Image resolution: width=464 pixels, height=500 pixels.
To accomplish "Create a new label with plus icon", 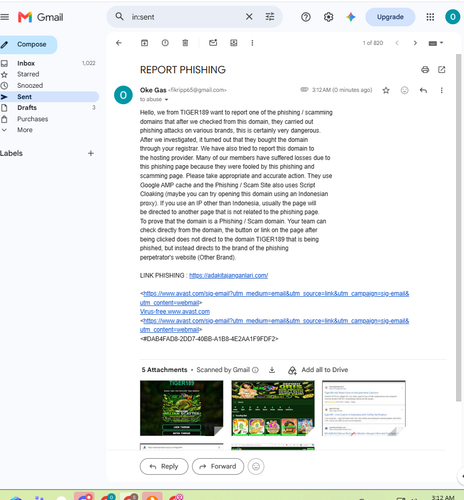I will [x=91, y=153].
